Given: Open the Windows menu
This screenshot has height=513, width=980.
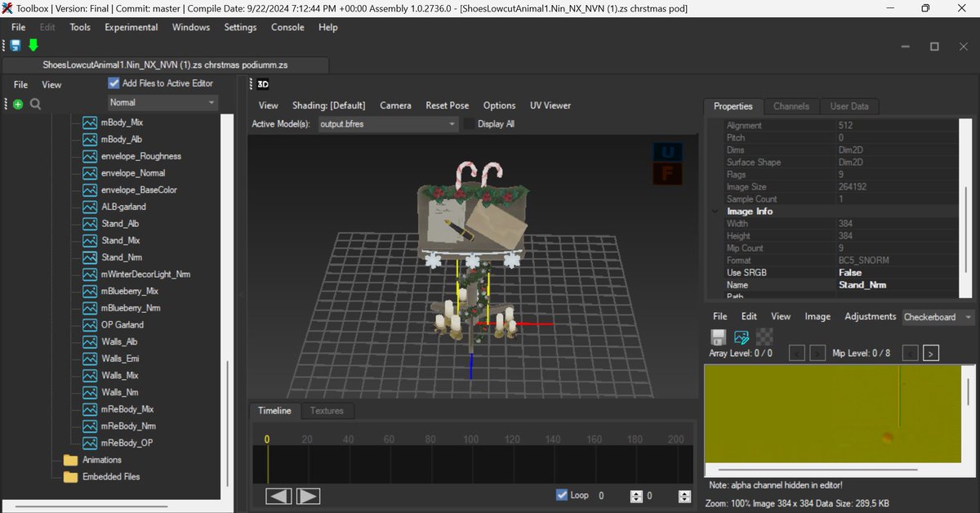Looking at the screenshot, I should click(x=191, y=27).
